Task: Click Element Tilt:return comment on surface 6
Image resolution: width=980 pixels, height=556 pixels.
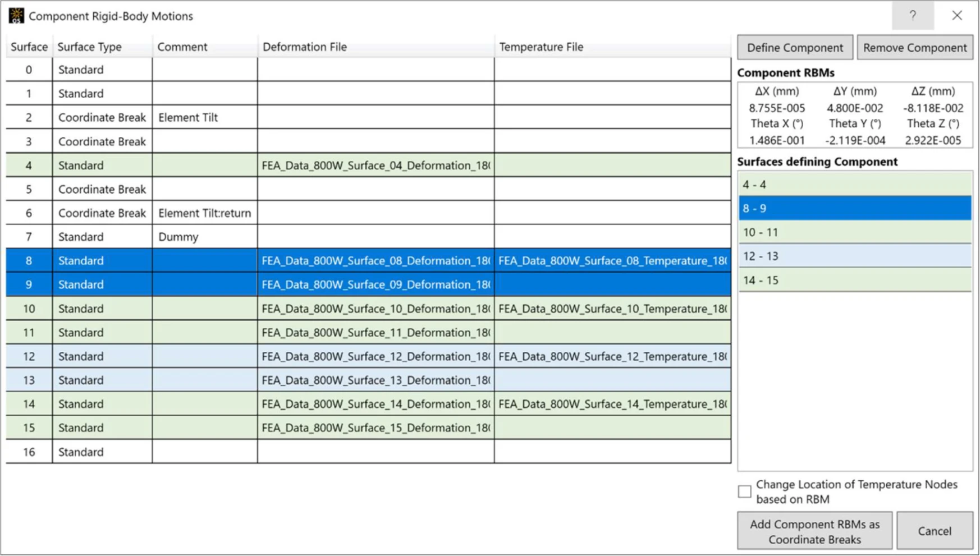Action: (x=205, y=213)
